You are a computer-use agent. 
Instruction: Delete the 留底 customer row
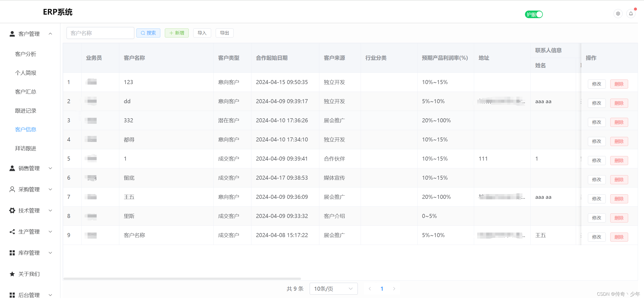(619, 180)
